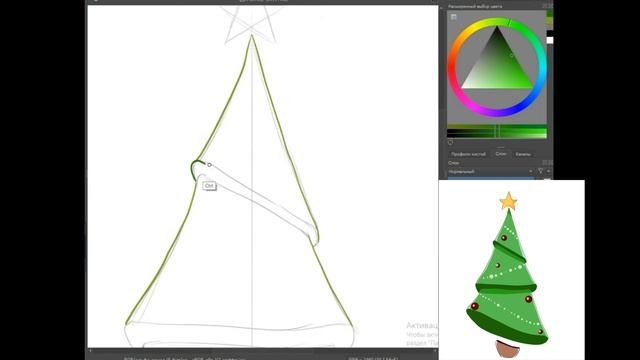
Task: Switch to the Каналы tab
Action: pyautogui.click(x=523, y=154)
